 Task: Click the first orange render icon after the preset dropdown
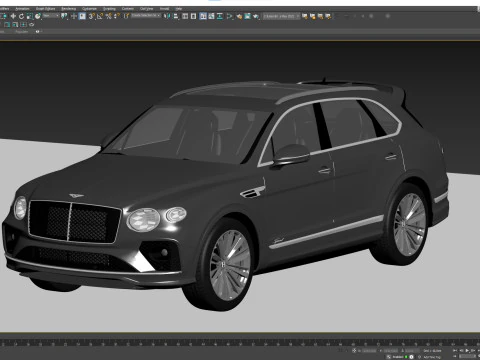point(305,16)
